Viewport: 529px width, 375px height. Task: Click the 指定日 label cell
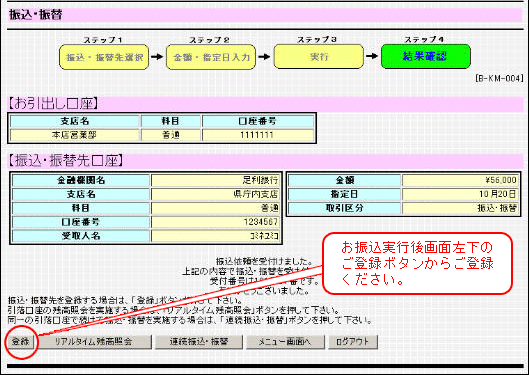[x=344, y=194]
